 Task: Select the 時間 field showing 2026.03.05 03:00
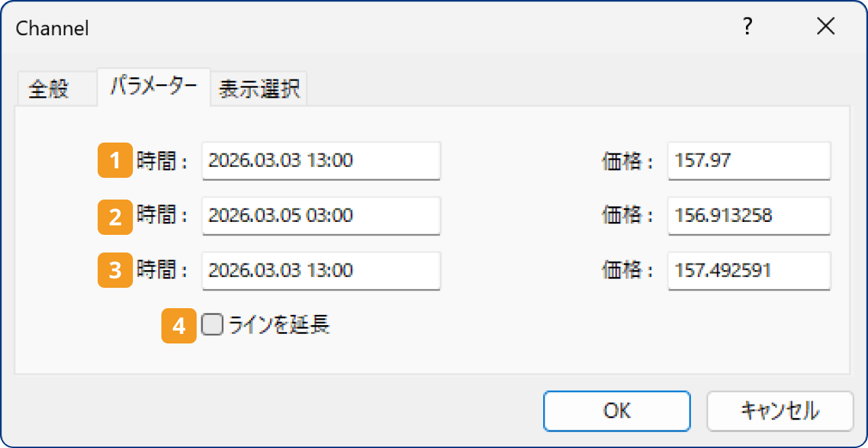point(321,216)
